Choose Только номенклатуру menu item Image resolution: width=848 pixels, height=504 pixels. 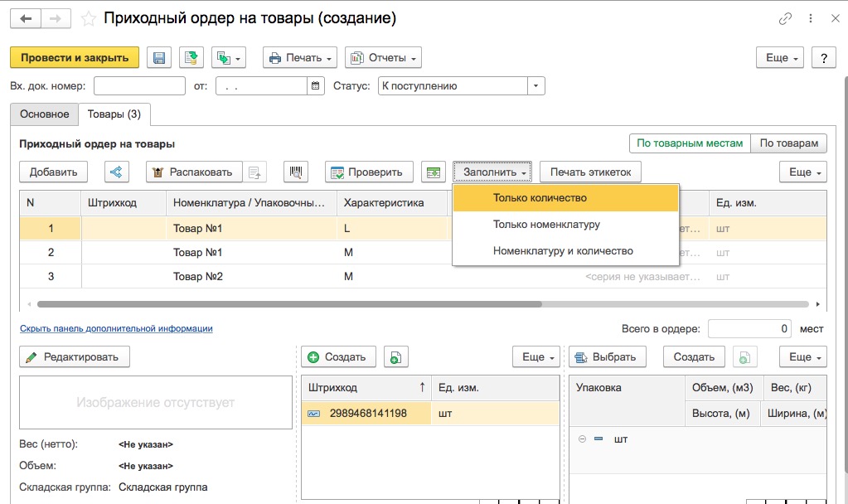pos(565,225)
